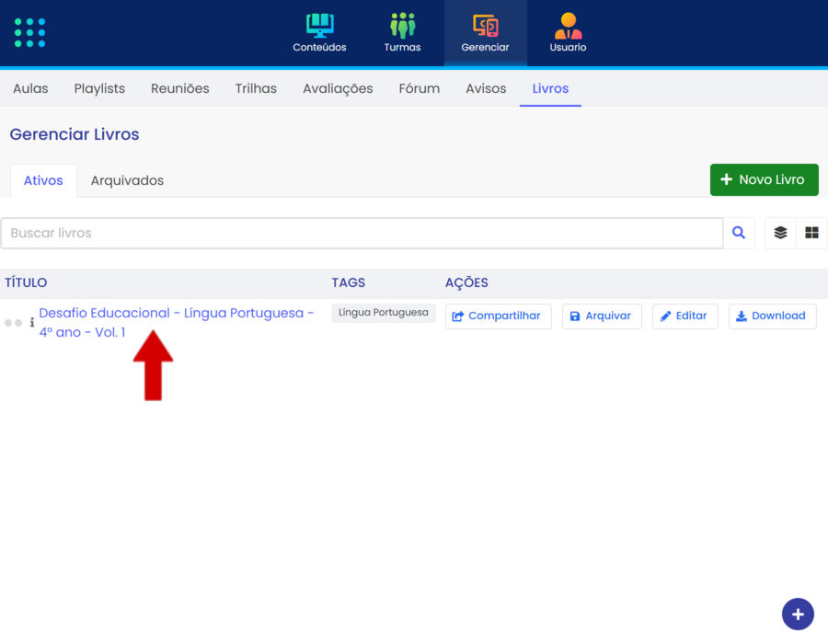Open Desafio Educacional book title link
Screen dimensions: 828x644
coord(176,314)
